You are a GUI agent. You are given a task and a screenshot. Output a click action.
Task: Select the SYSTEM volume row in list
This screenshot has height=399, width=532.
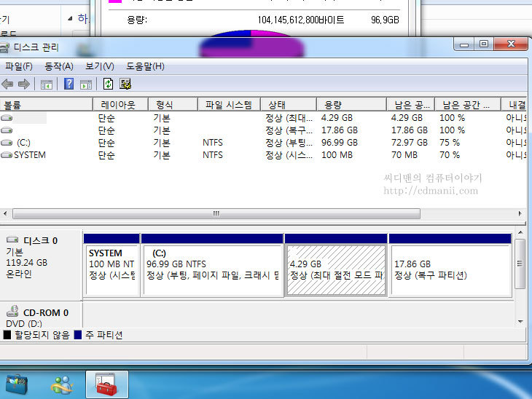point(29,155)
